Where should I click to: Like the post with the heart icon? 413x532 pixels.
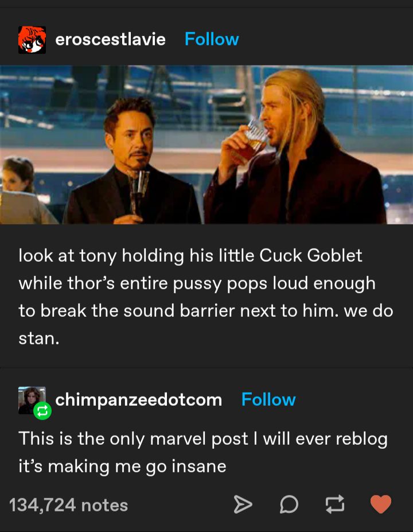tap(380, 504)
